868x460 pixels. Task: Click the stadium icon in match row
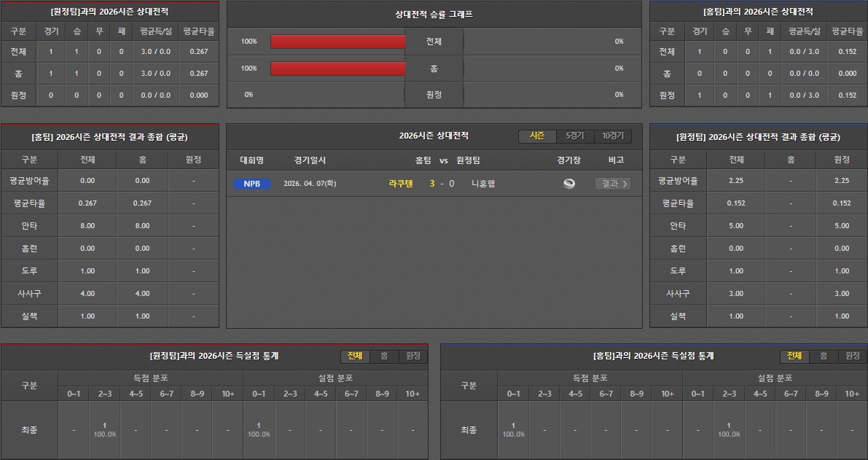569,184
